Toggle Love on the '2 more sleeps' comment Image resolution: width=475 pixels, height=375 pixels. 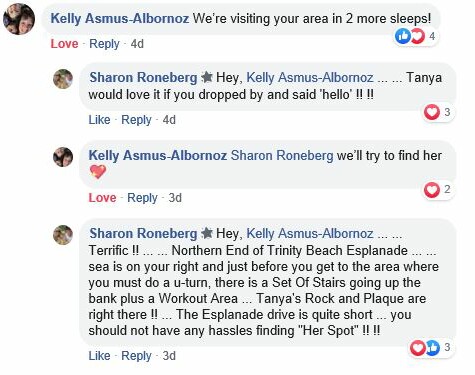pyautogui.click(x=64, y=44)
